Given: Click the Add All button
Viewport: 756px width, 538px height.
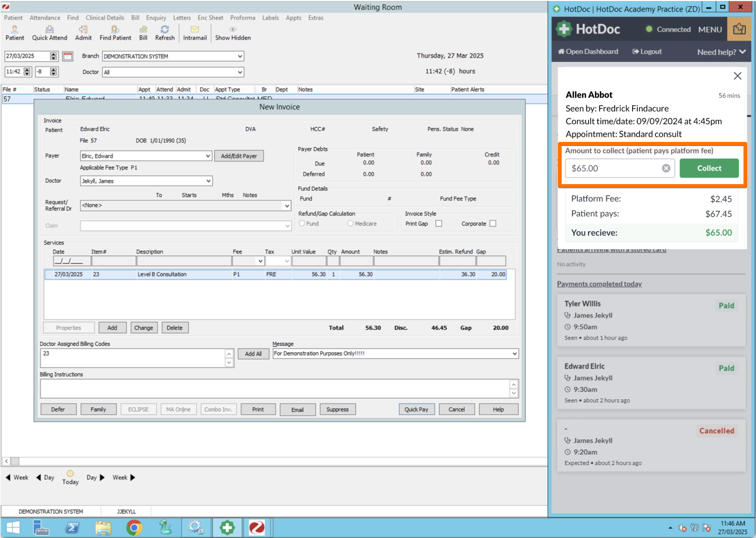Looking at the screenshot, I should 253,354.
